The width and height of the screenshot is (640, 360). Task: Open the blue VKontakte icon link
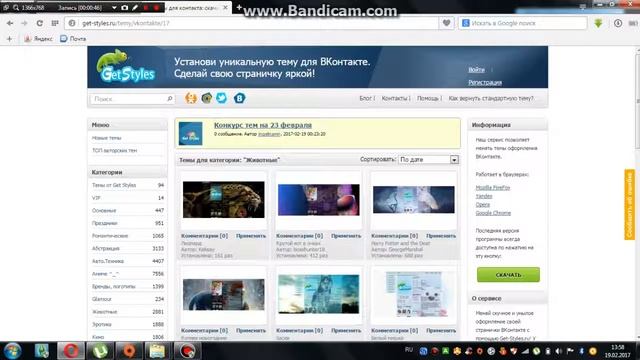pos(240,98)
